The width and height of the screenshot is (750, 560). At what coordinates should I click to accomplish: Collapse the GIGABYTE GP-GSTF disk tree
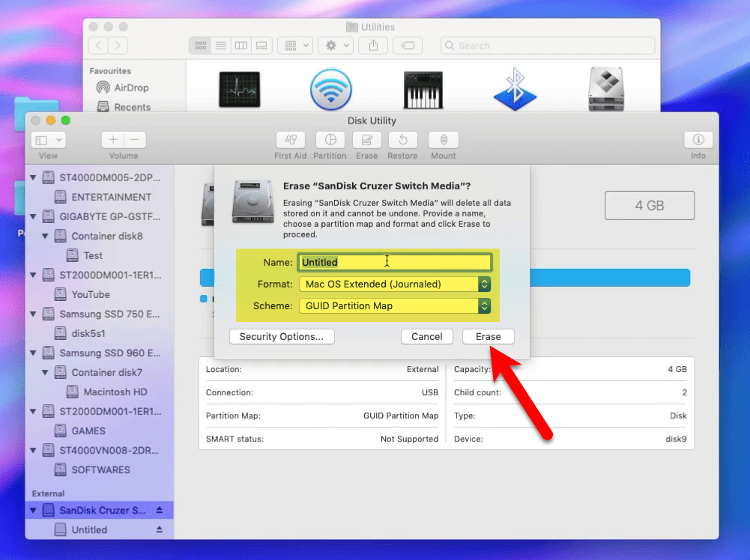[33, 216]
